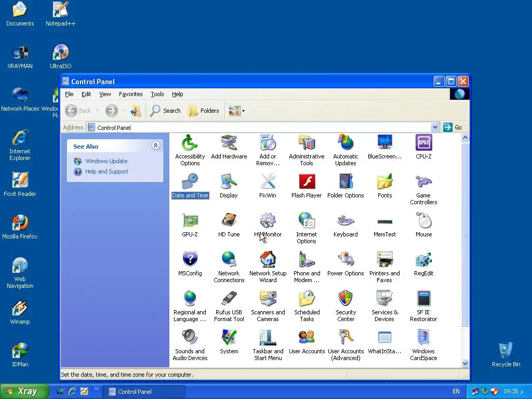Select the Network Setup Wizard icon
Image resolution: width=532 pixels, height=399 pixels.
[x=268, y=267]
